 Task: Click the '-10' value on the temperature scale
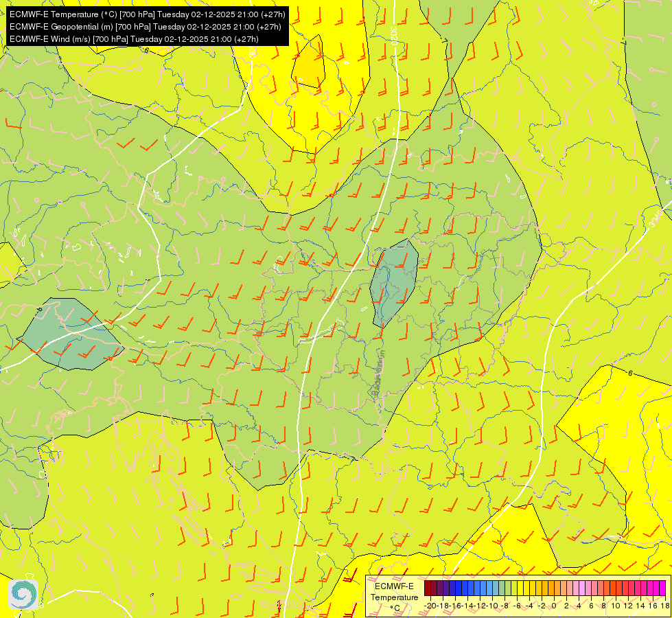click(491, 606)
